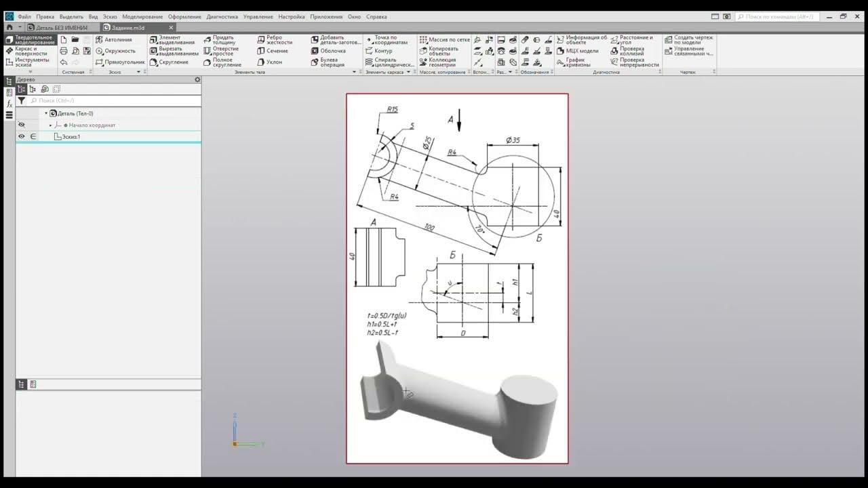Select the Прямоугольник rectangle tool
The width and height of the screenshot is (868, 488).
click(120, 62)
